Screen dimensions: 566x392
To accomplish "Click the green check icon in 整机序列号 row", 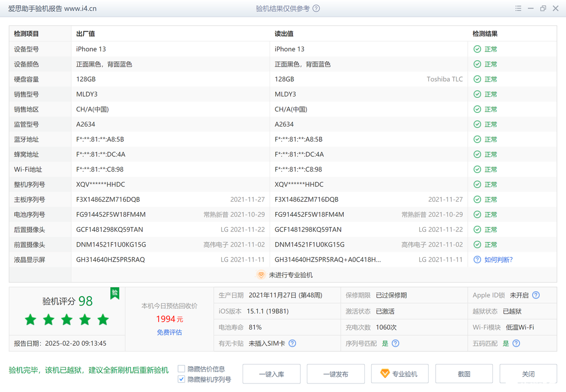I will (x=477, y=184).
